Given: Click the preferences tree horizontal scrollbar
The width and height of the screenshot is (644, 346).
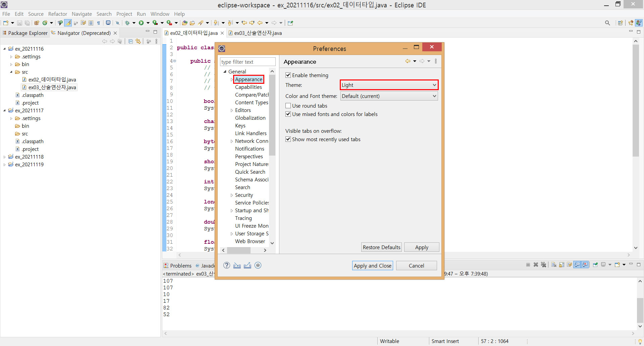Looking at the screenshot, I should [x=238, y=250].
